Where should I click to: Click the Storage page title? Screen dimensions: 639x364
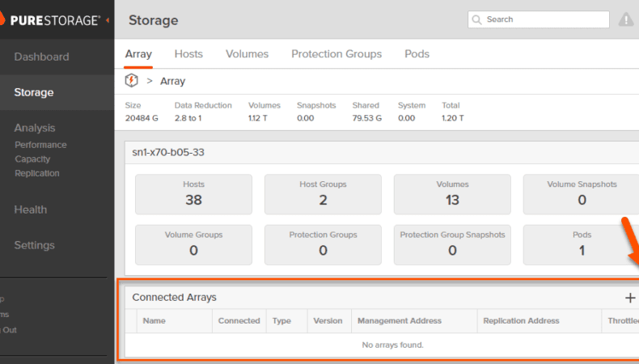click(153, 20)
